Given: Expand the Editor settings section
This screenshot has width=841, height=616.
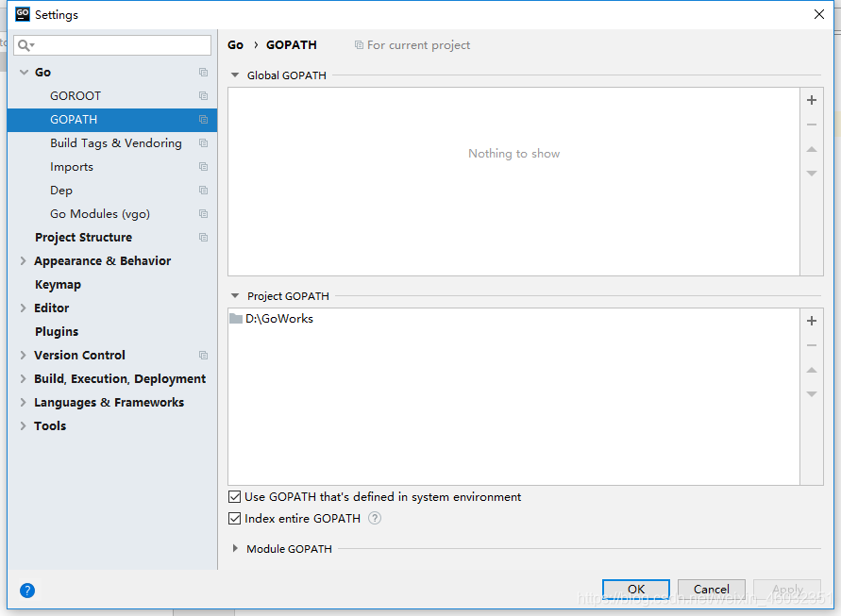Looking at the screenshot, I should [23, 308].
